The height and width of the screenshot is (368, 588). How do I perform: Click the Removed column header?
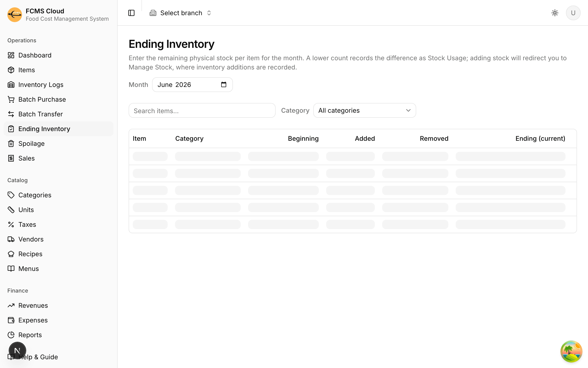pos(434,138)
